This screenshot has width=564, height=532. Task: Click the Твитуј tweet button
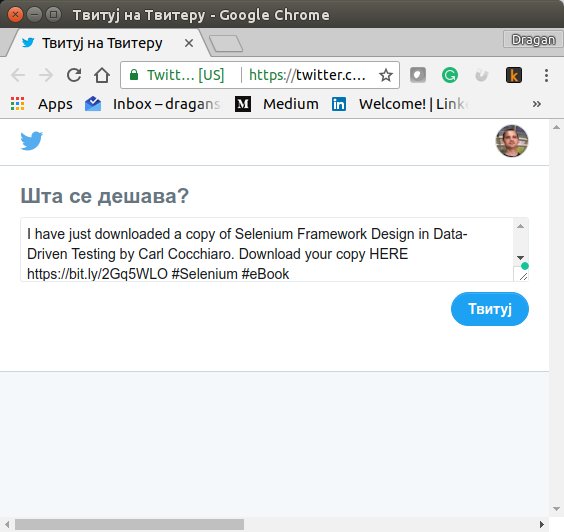point(490,309)
